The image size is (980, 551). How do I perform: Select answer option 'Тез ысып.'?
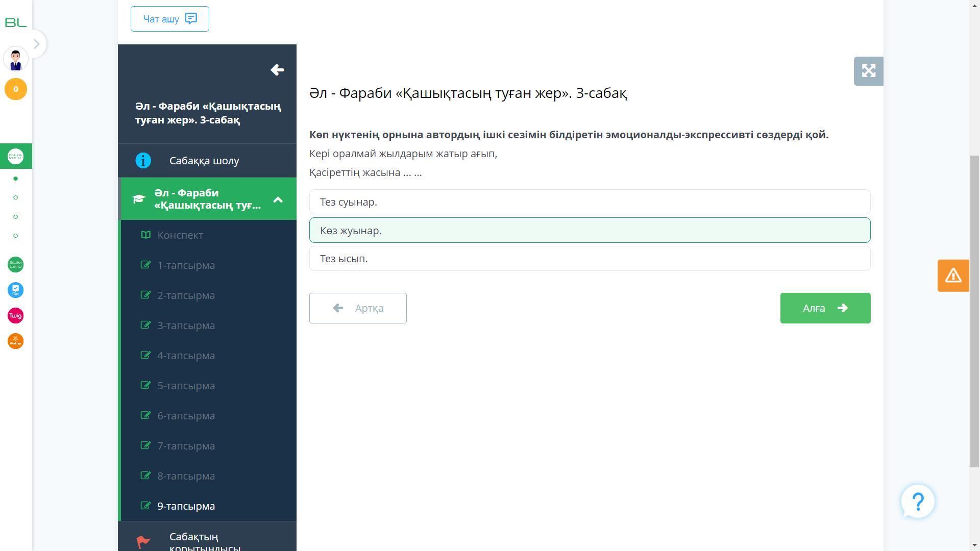point(590,259)
